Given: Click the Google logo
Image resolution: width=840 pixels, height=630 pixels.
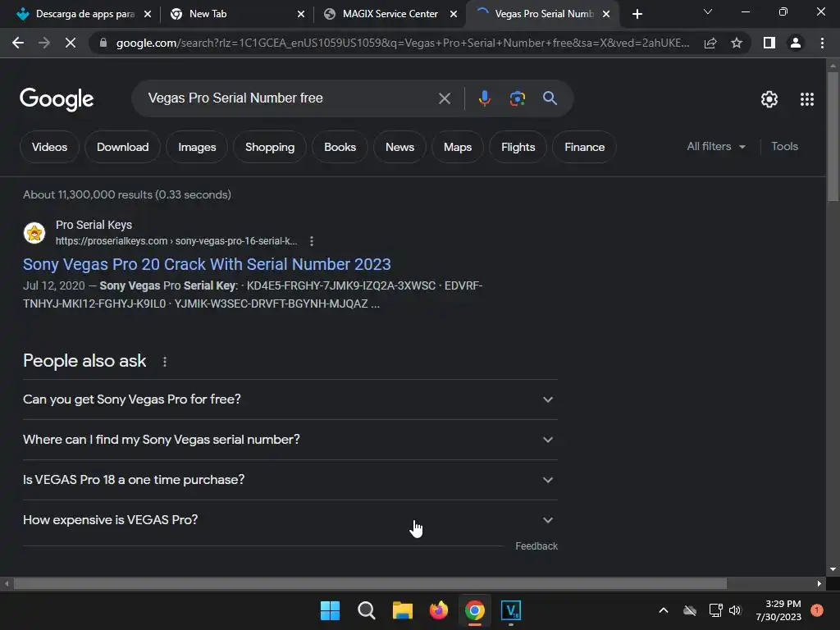Looking at the screenshot, I should 57,99.
